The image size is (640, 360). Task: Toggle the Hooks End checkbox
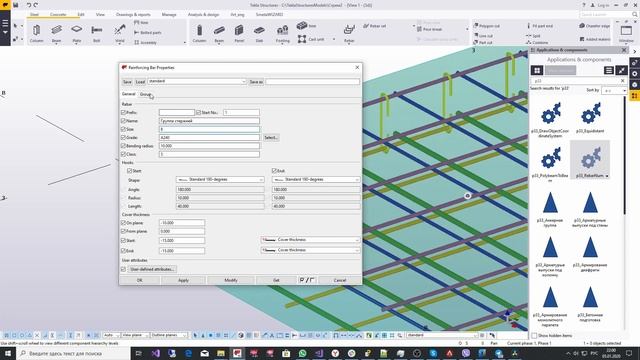click(274, 171)
